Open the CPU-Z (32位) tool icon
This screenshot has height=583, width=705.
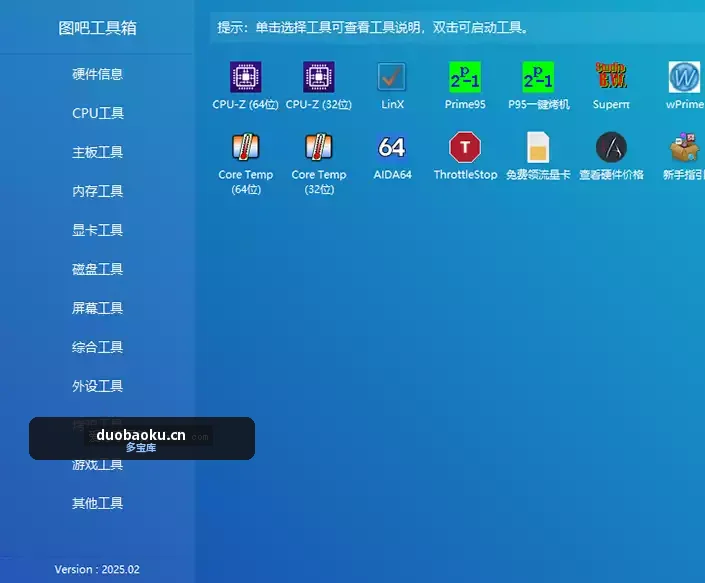pyautogui.click(x=319, y=77)
